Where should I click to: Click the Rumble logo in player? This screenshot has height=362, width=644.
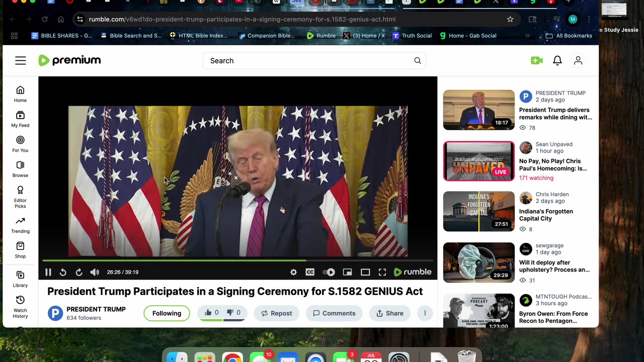[x=413, y=272]
